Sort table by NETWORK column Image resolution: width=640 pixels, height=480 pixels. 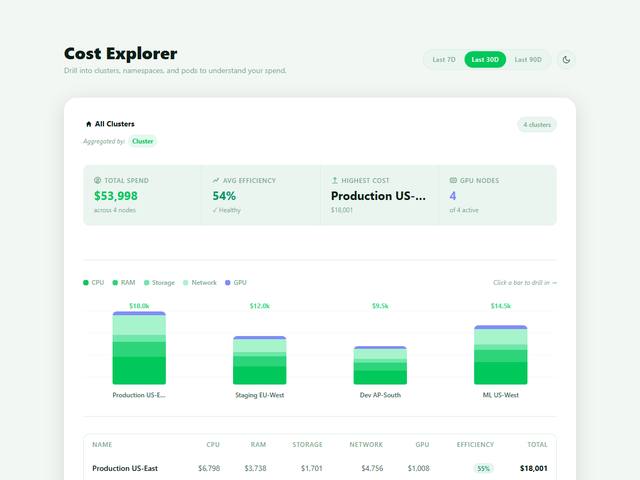(366, 444)
